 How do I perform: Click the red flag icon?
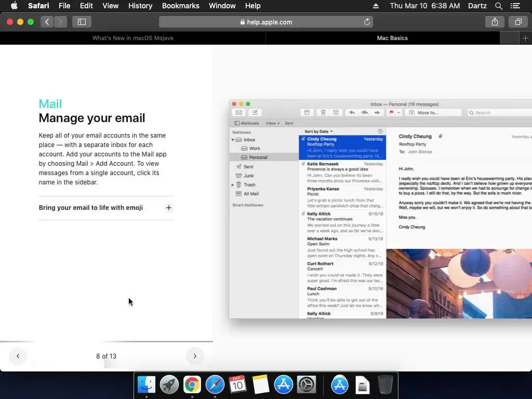coord(391,113)
